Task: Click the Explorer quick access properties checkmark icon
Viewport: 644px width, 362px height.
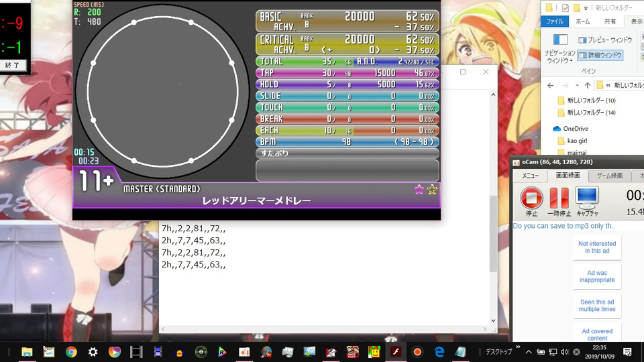Action: 566,7
